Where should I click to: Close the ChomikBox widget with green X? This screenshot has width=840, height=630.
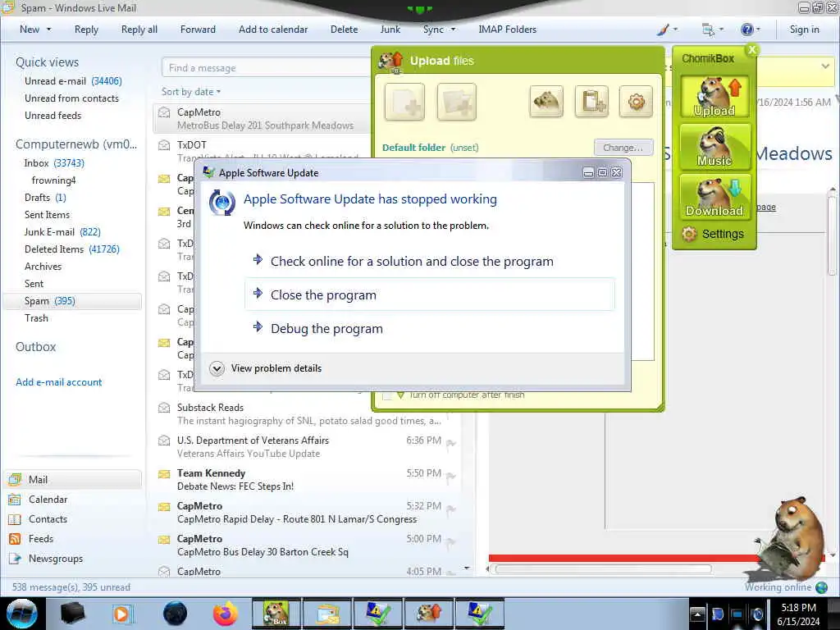[x=752, y=49]
